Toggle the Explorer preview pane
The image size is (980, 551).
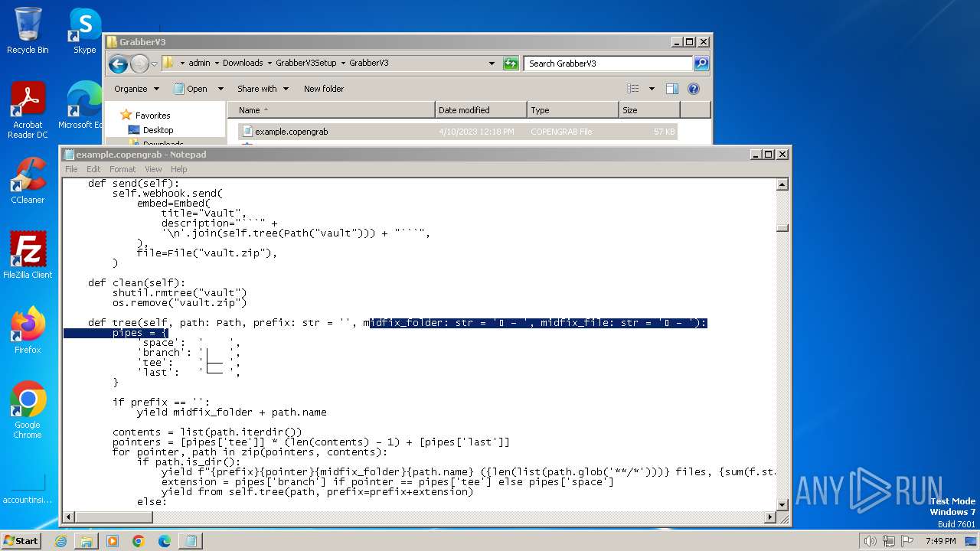[671, 89]
